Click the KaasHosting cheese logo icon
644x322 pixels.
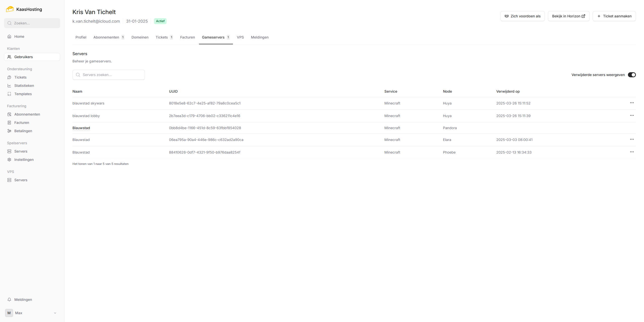pos(10,9)
